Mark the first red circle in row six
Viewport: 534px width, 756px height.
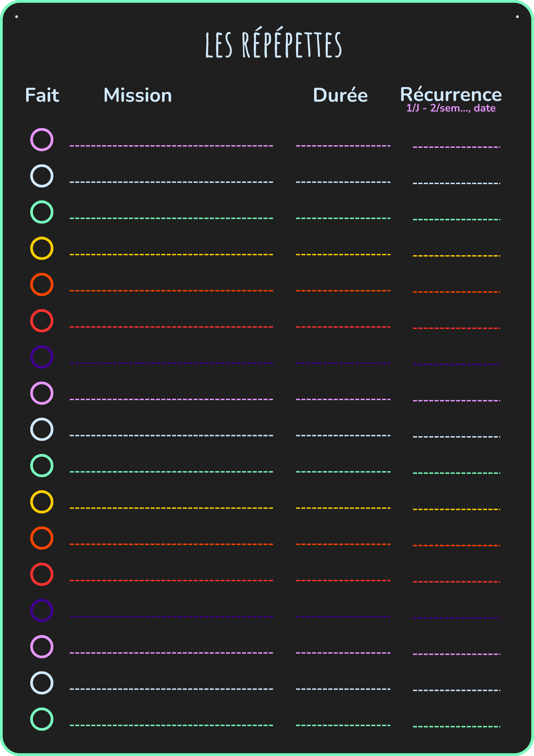[x=42, y=321]
